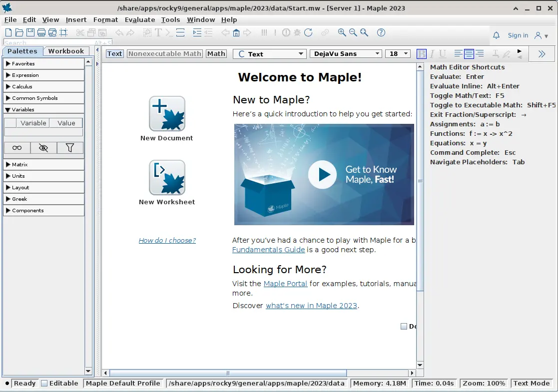
Task: Print the document via the printer icon
Action: [x=41, y=33]
